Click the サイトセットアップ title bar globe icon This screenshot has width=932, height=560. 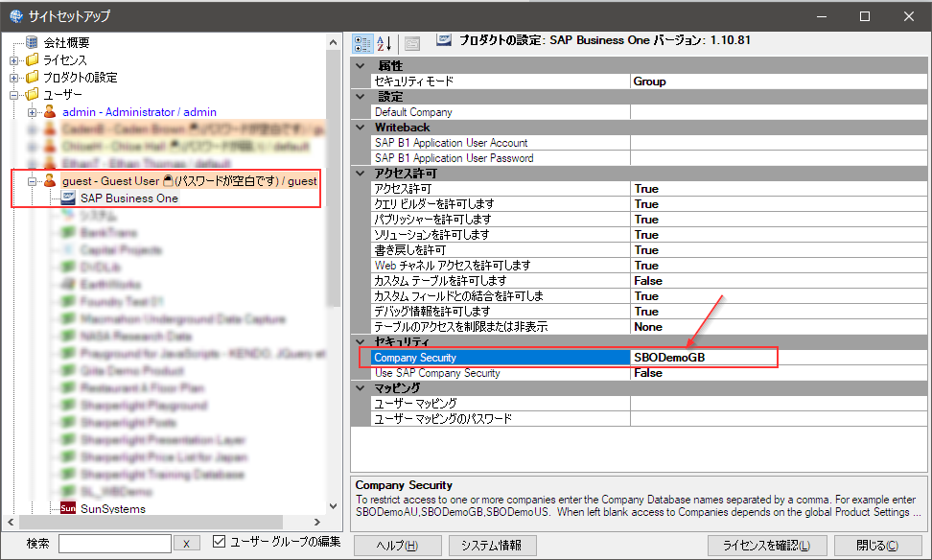16,16
